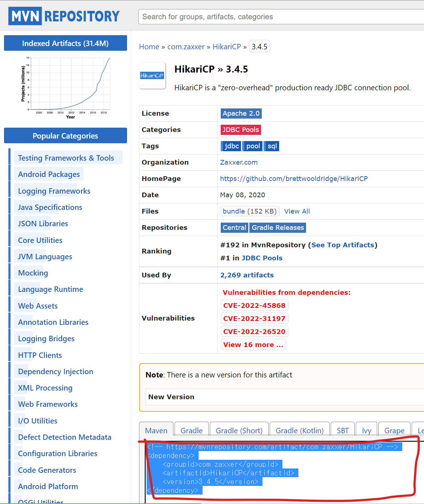Click the JDBC Pools category badge
Image resolution: width=424 pixels, height=504 pixels.
point(241,130)
